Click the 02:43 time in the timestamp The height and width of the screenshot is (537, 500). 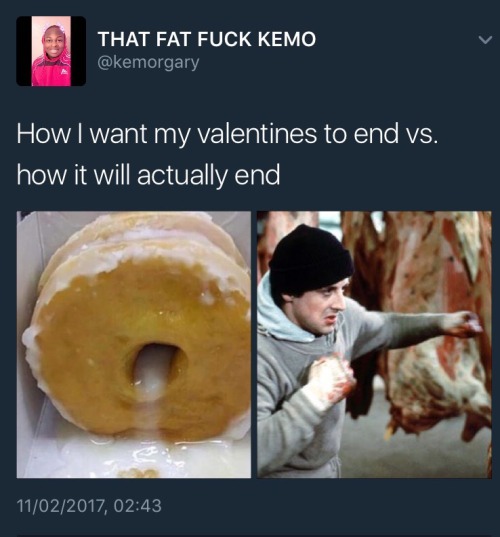click(x=137, y=506)
